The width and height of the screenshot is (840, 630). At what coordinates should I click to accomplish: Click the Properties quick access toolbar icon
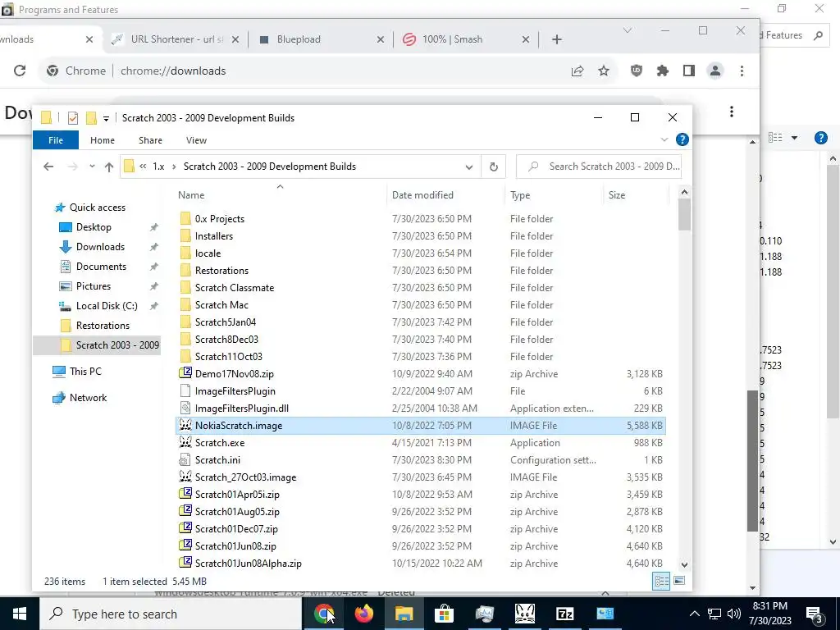73,118
